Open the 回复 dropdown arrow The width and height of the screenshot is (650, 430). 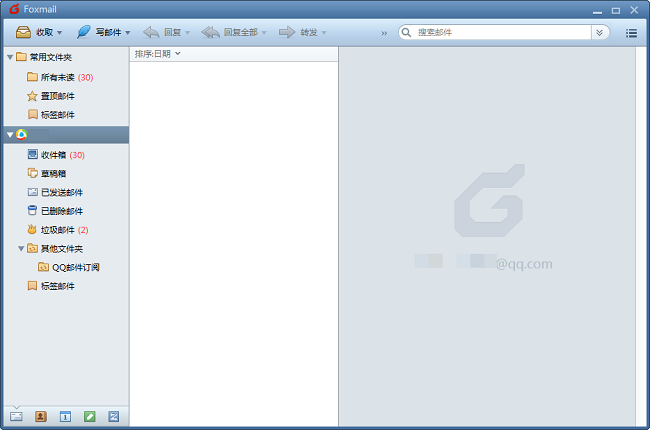(187, 33)
